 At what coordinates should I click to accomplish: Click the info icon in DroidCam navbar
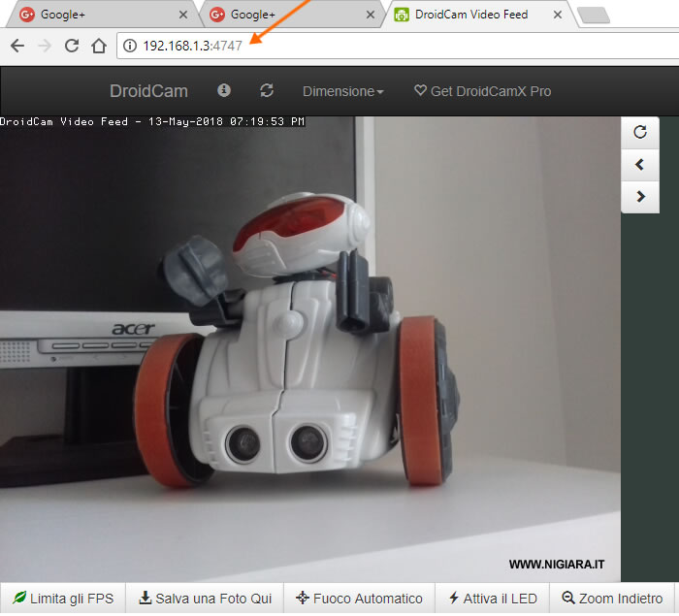pos(224,90)
